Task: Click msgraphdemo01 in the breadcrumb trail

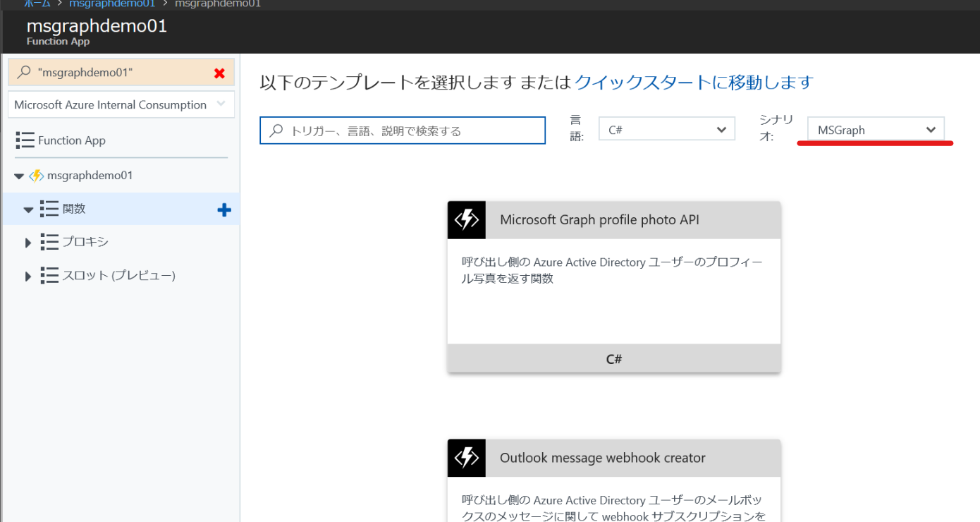Action: tap(112, 3)
